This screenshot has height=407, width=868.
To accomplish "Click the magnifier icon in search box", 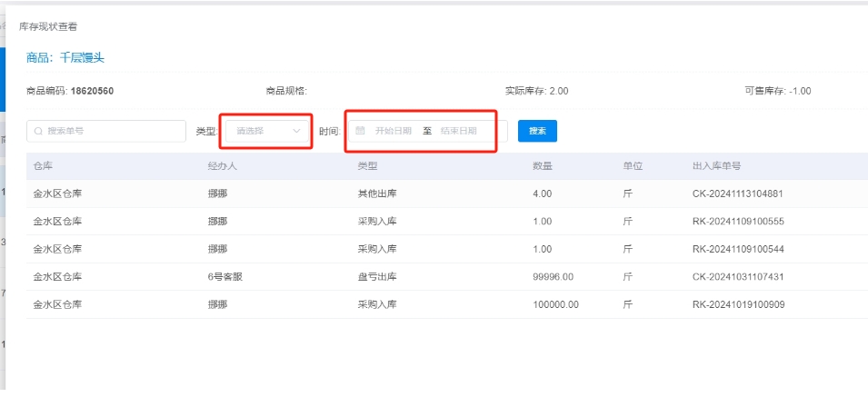I will (x=38, y=131).
